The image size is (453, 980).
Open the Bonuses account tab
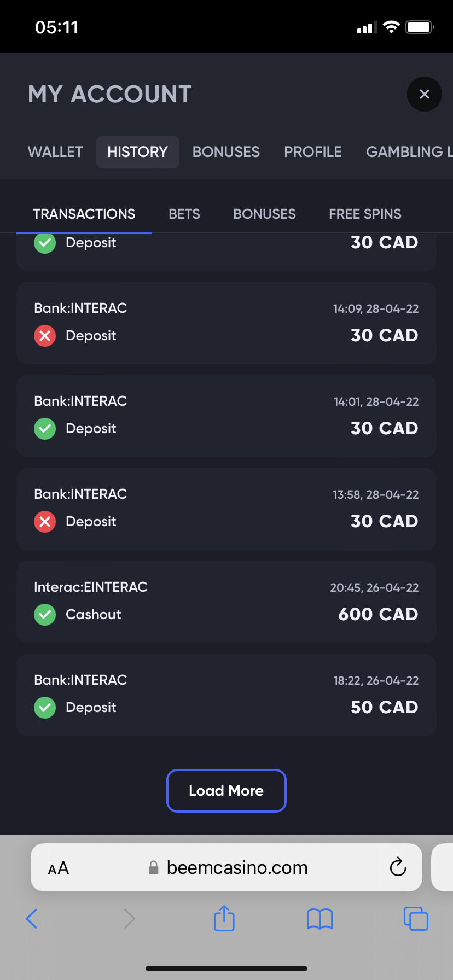(x=226, y=151)
